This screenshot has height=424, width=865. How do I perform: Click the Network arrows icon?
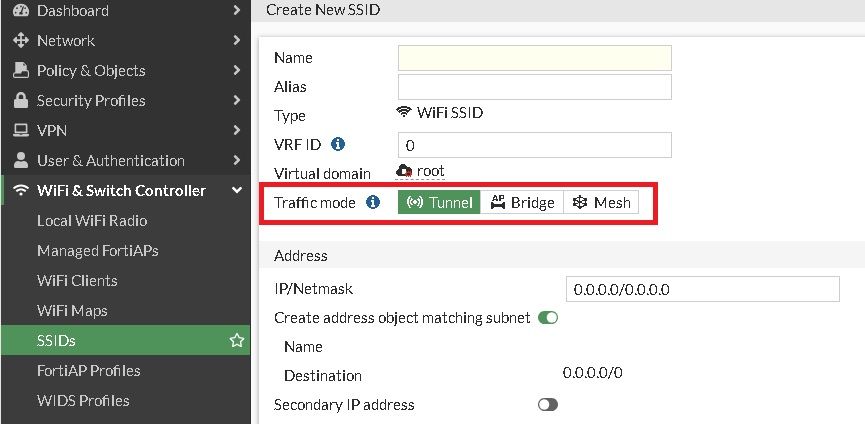(x=20, y=41)
